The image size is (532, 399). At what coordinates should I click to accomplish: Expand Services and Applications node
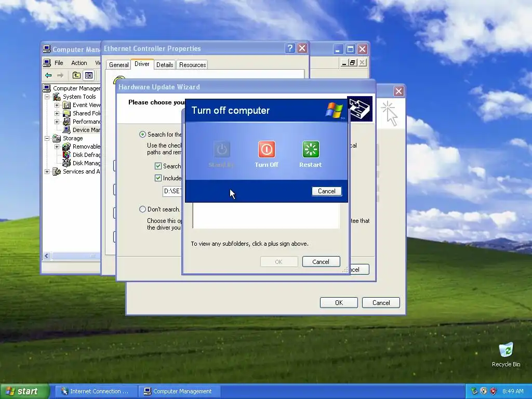click(47, 171)
